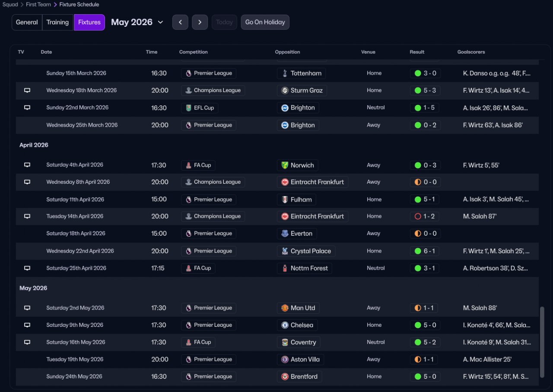Click the Sturm Graz club badge

[x=285, y=91]
